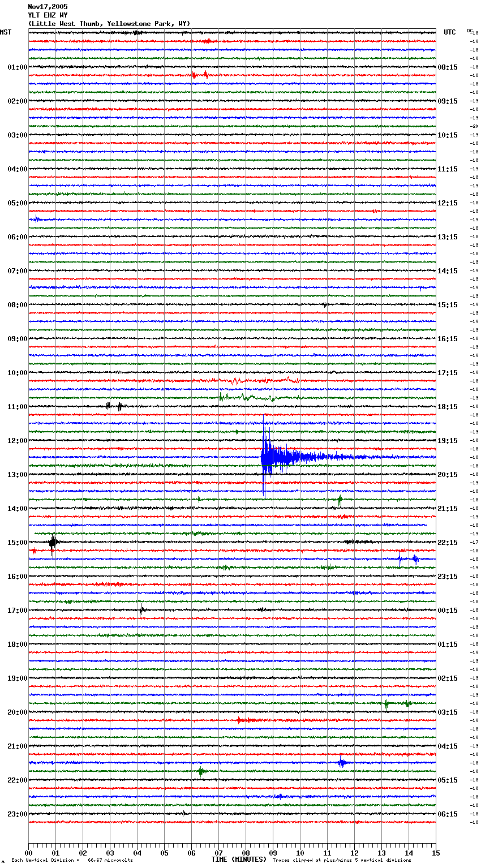Image resolution: width=481 pixels, height=868 pixels.
Task: Select the 21:00 MST hour label
Action: (17, 746)
